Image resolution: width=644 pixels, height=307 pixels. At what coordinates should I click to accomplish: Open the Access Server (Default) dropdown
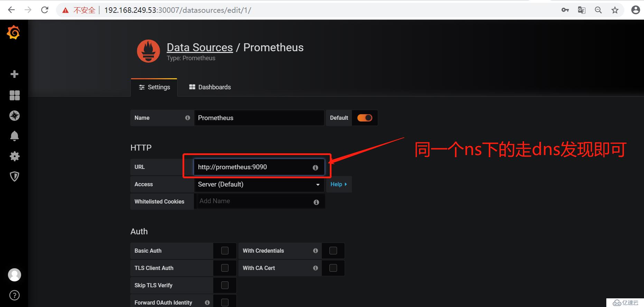(259, 184)
